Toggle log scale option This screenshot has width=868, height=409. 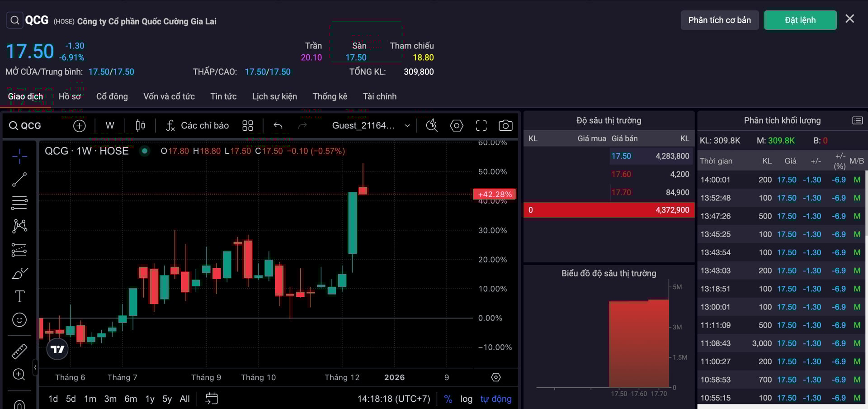[466, 399]
